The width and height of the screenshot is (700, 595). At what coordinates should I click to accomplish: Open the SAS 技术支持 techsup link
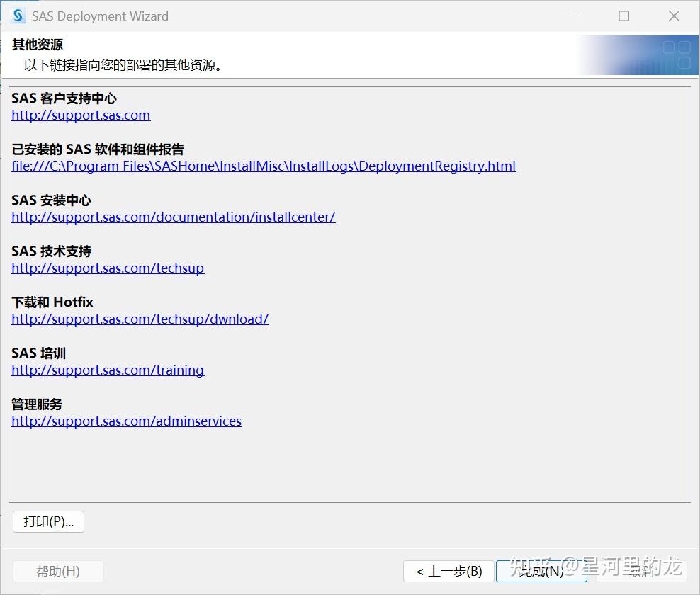[107, 268]
